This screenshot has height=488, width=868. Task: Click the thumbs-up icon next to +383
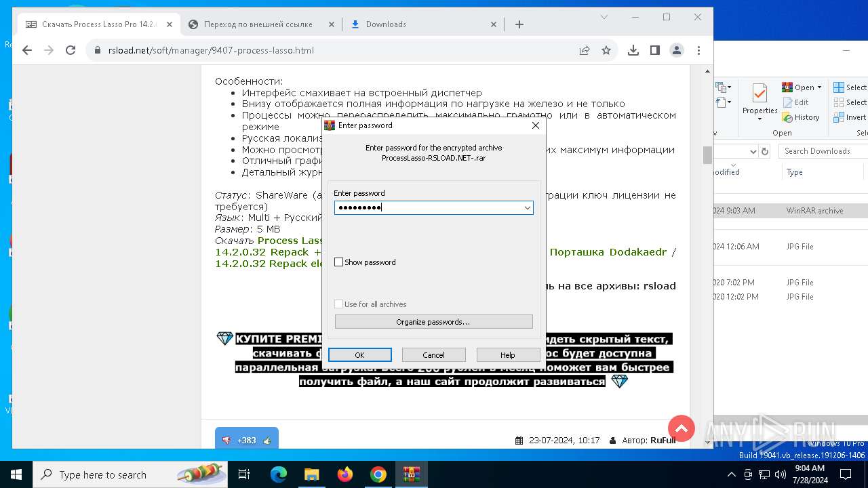pos(267,441)
